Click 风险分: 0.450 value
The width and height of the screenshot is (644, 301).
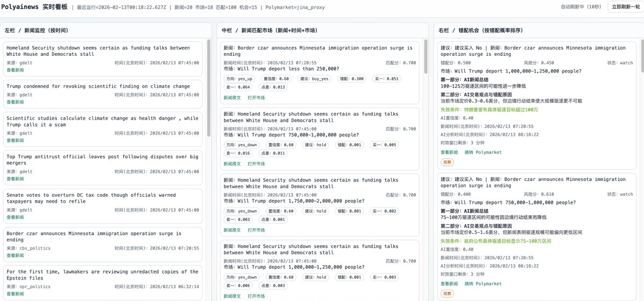[x=539, y=63]
